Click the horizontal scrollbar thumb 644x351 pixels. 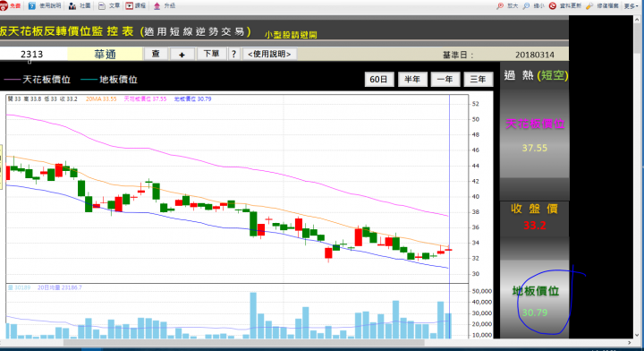[243, 342]
